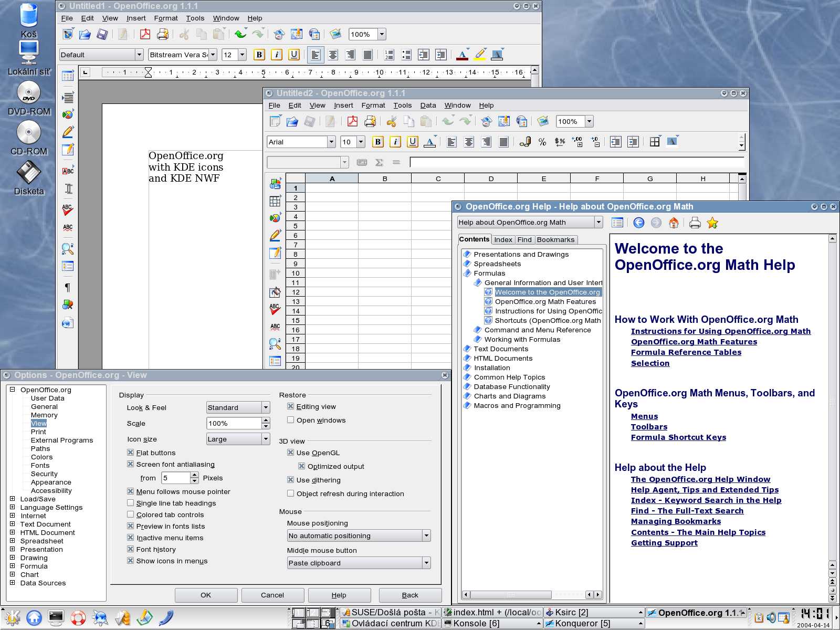
Task: Toggle Preview in fonts lists
Action: click(130, 526)
